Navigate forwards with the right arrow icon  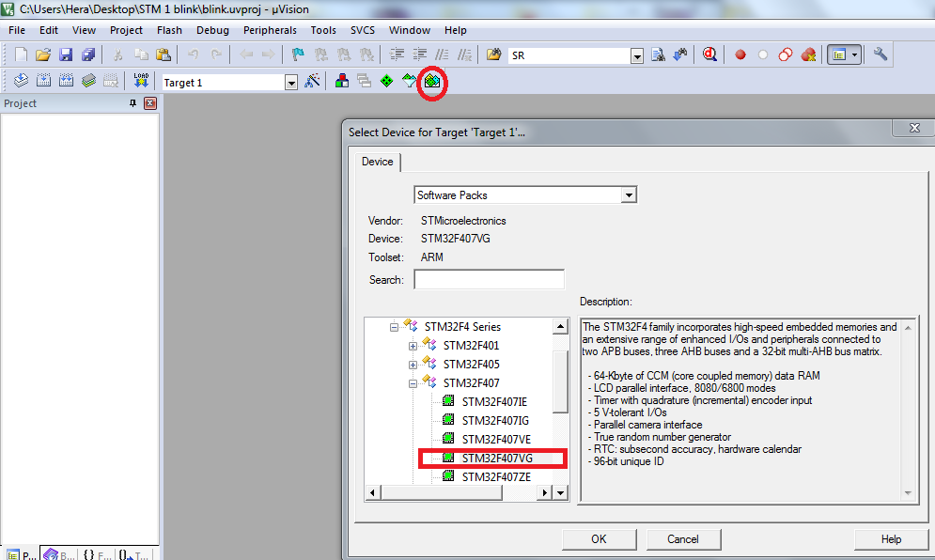coord(269,54)
